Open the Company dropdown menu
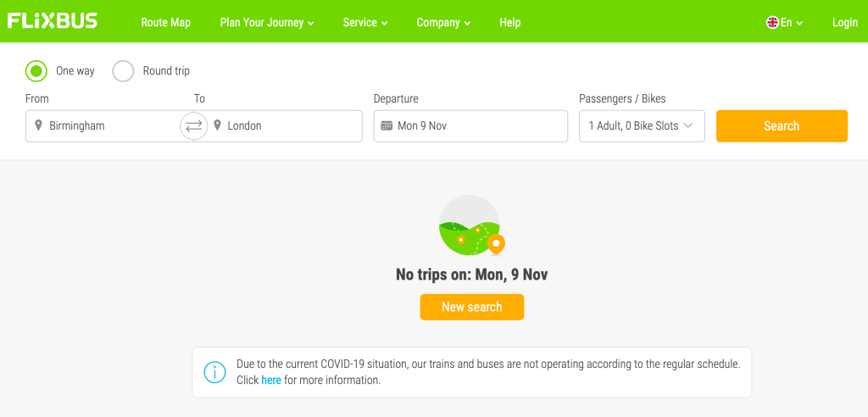 point(444,23)
